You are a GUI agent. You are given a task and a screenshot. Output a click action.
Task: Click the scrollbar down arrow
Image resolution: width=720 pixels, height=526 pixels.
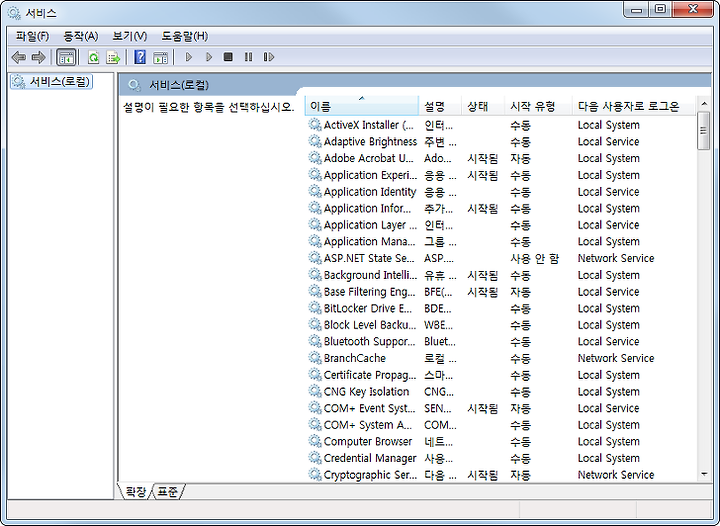tap(704, 474)
